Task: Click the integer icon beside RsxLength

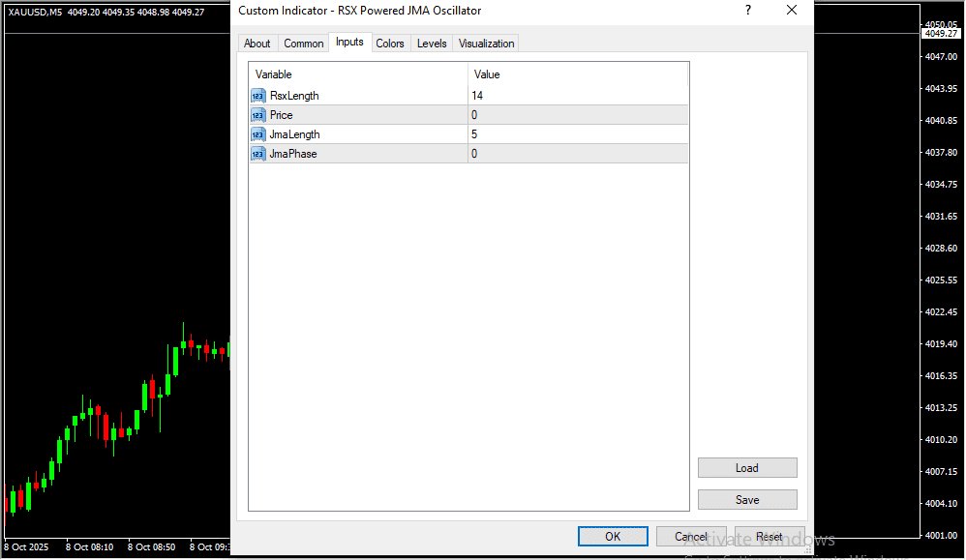Action: [x=257, y=96]
